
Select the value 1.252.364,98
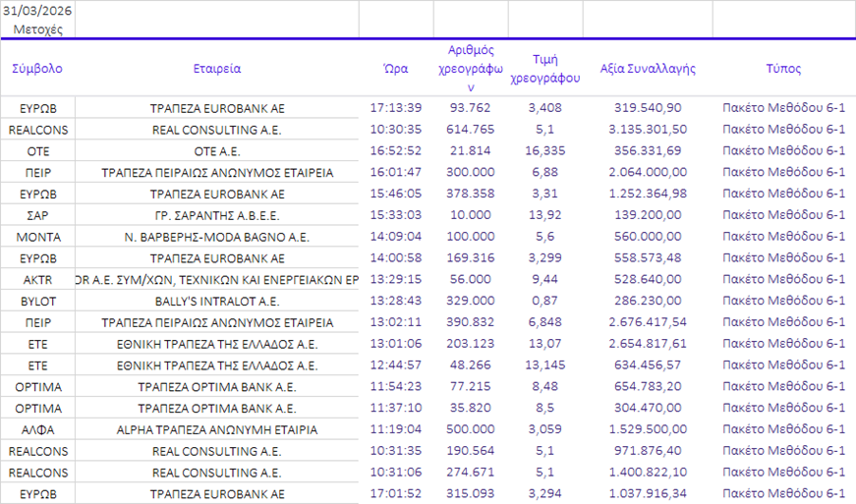point(648,194)
